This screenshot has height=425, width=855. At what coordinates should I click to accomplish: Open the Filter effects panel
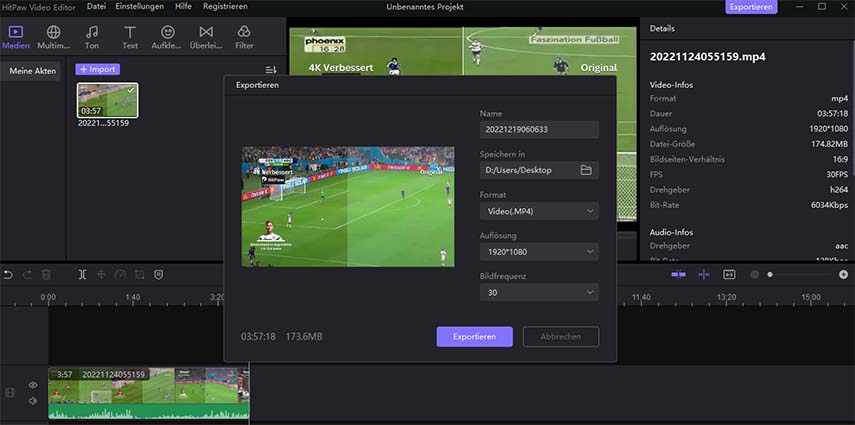[x=244, y=37]
